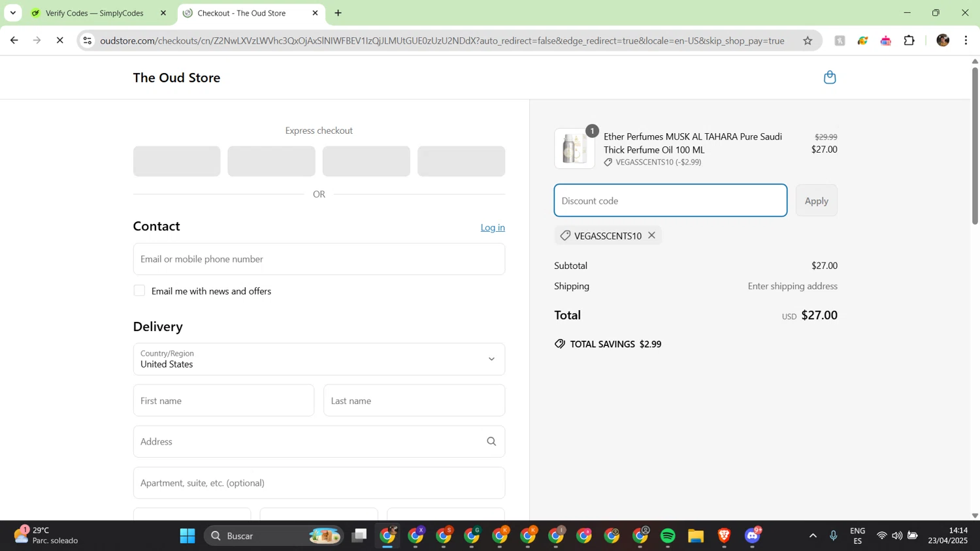Go back to the previous page
The height and width of the screenshot is (551, 980).
[x=14, y=40]
